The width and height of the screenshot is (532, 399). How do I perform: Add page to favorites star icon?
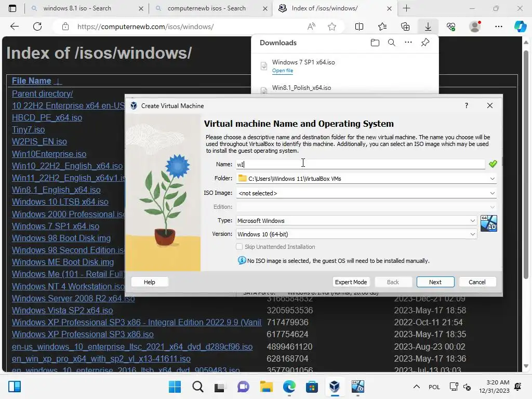[x=332, y=26]
